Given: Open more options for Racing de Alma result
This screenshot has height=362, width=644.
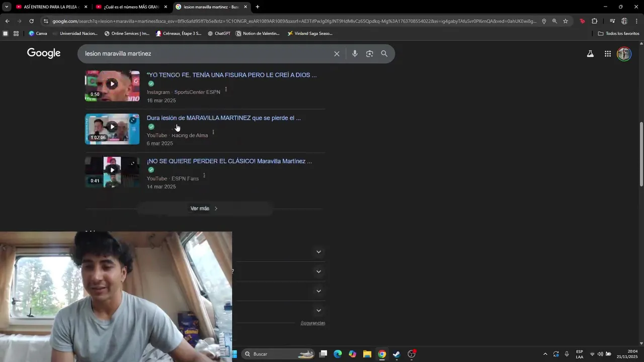Looking at the screenshot, I should click(213, 132).
